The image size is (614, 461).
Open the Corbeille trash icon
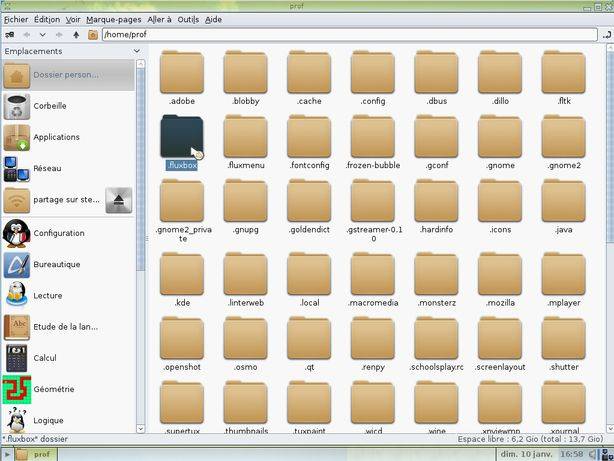point(16,107)
